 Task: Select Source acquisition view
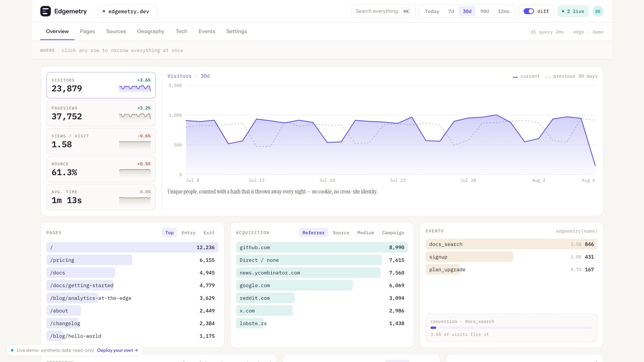point(341,232)
